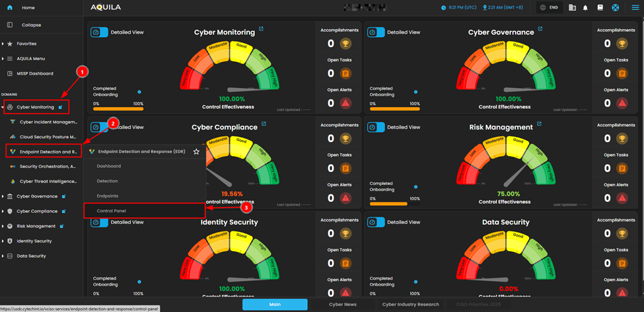Click the building organization icon in header
This screenshot has height=312, width=644.
572,8
